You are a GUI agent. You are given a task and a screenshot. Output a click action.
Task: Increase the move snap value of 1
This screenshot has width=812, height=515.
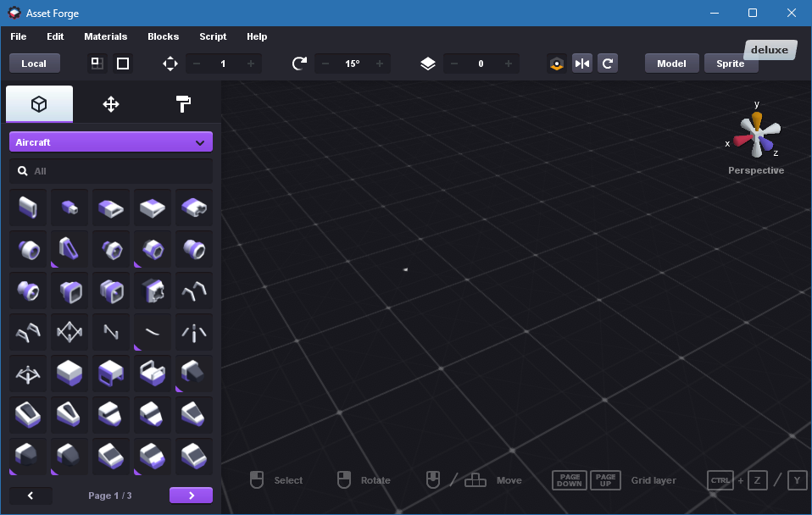tap(251, 64)
